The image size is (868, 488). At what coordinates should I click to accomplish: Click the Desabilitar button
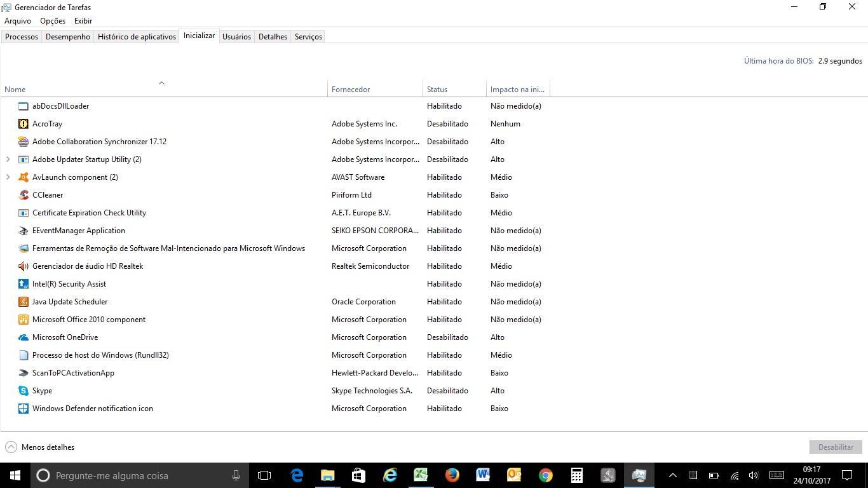(836, 447)
